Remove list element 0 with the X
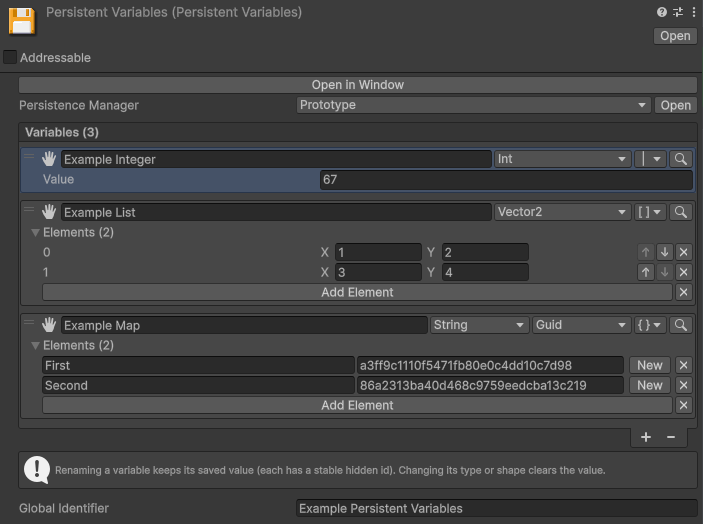The height and width of the screenshot is (524, 703). [683, 252]
